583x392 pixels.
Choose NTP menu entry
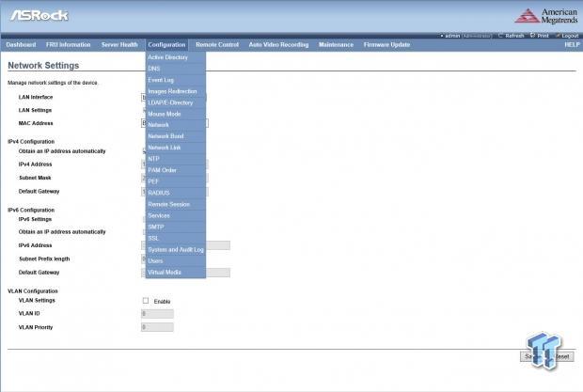176,159
